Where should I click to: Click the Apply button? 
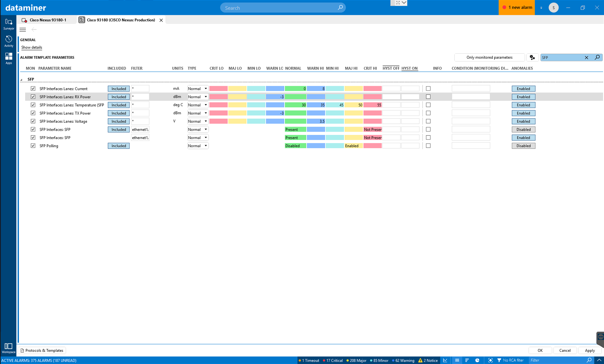tap(590, 350)
